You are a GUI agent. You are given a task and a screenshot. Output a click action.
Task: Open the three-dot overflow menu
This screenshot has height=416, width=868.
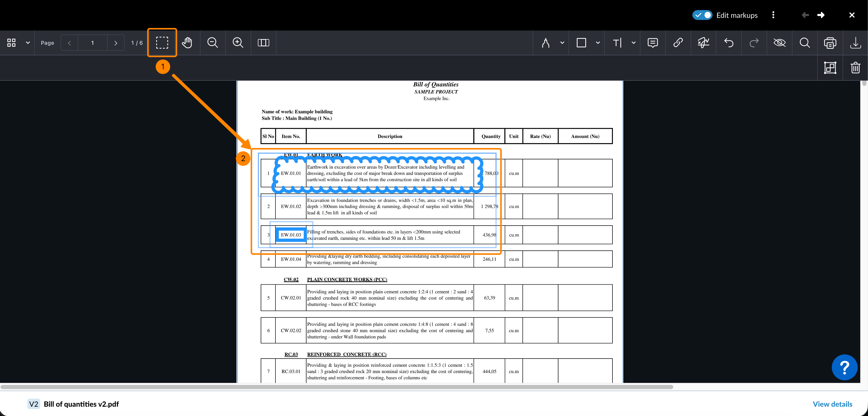[x=773, y=15]
